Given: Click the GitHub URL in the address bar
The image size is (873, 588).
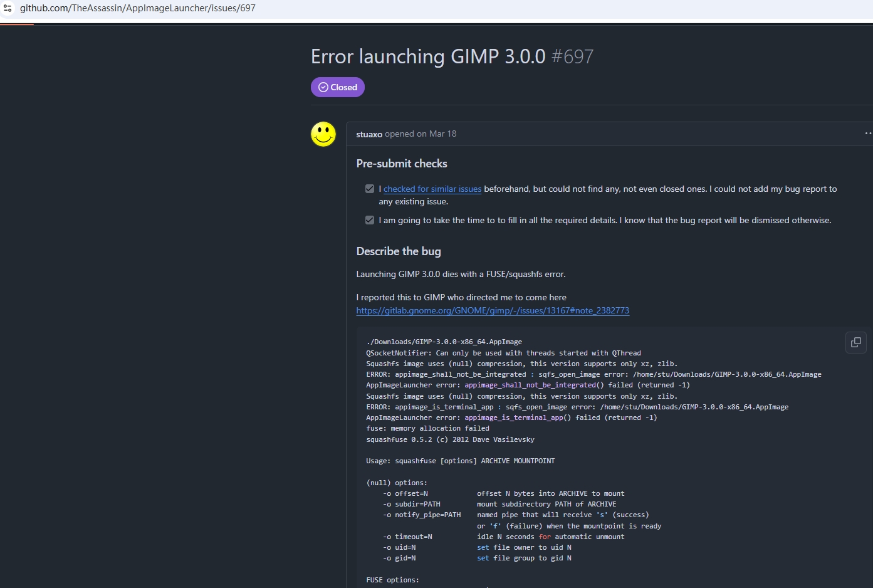Looking at the screenshot, I should click(x=138, y=8).
